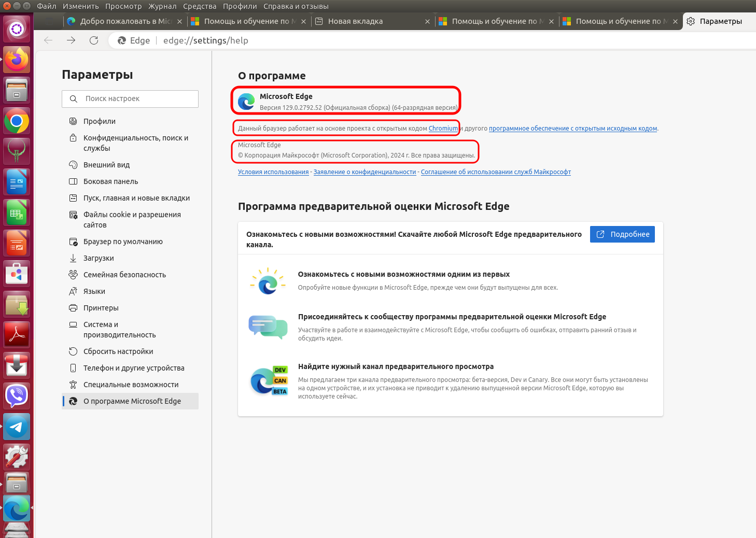This screenshot has width=756, height=538.
Task: Open LibreOffice Calc in the dock
Action: click(x=17, y=213)
